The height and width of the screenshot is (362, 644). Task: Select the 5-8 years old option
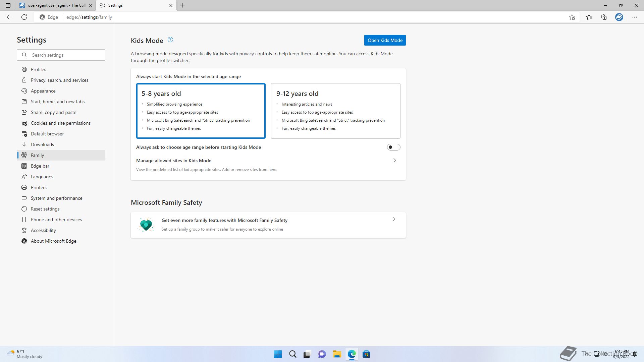(201, 111)
